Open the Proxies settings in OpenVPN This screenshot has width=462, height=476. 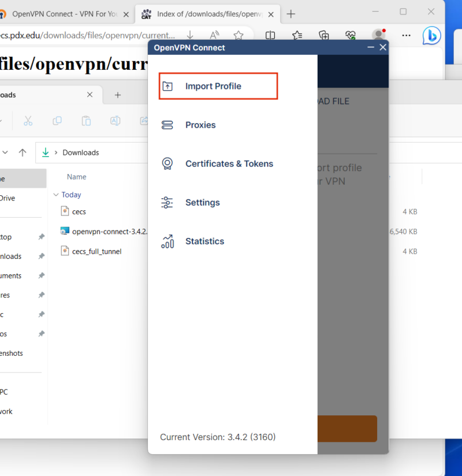200,125
